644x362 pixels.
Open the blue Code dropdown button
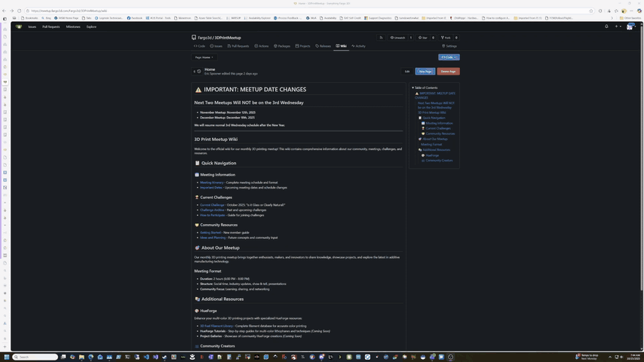tap(449, 57)
